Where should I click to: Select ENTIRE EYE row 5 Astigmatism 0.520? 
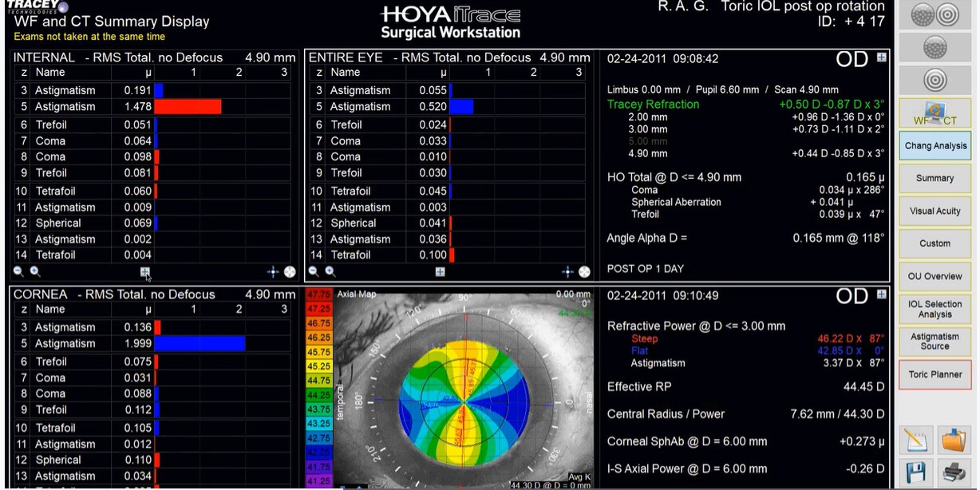coord(448,107)
